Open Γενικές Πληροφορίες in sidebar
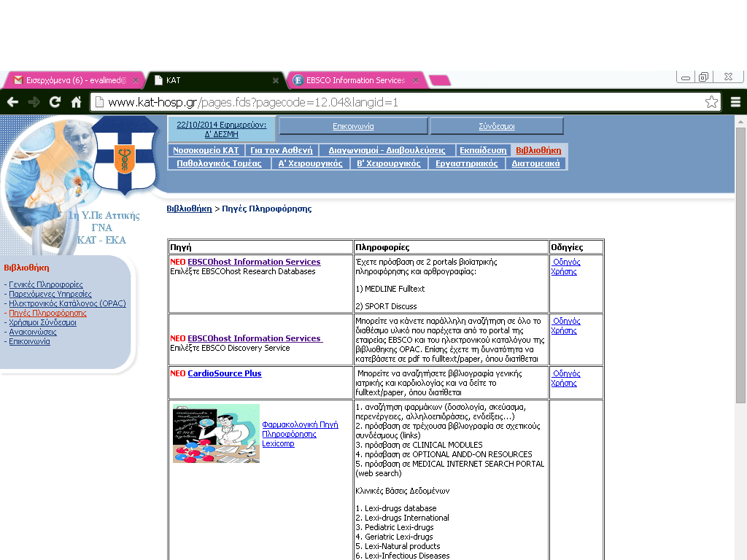This screenshot has width=747, height=560. 46,284
